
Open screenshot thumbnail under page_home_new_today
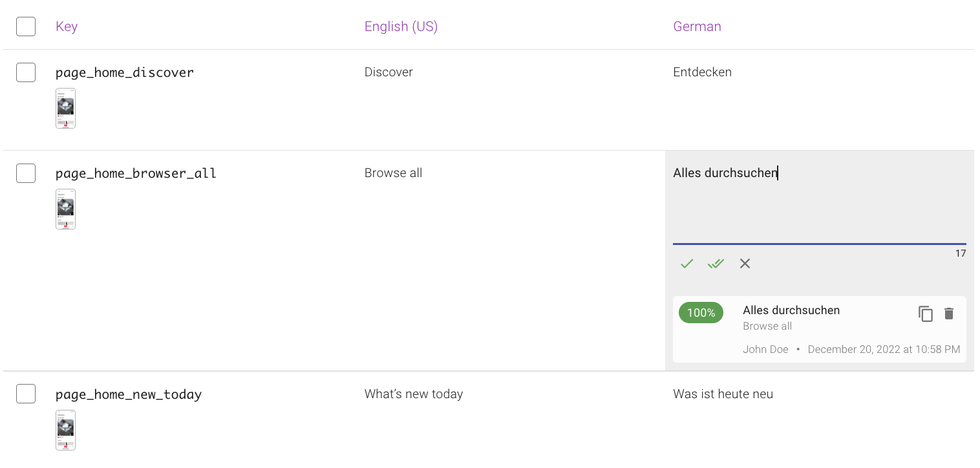tap(65, 430)
